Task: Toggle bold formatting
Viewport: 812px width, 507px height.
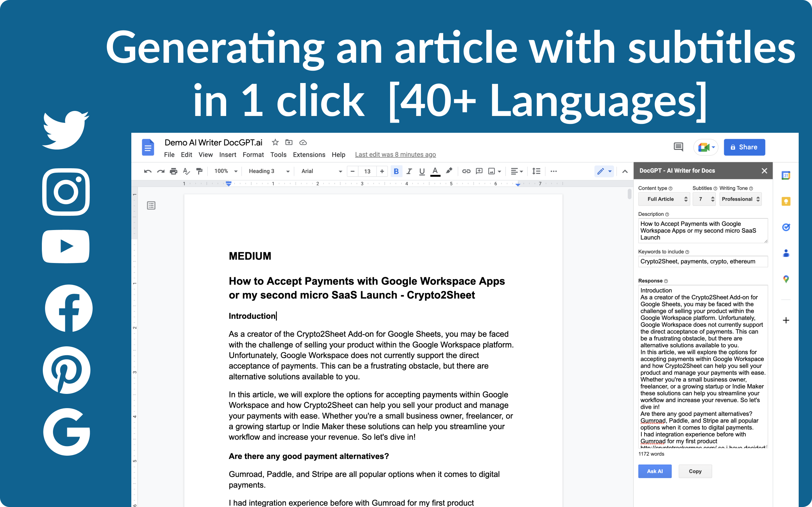Action: click(x=396, y=171)
